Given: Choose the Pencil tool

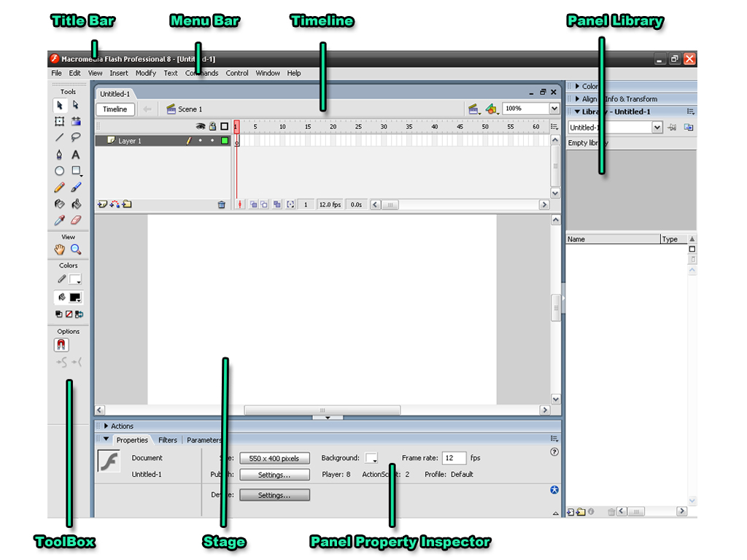Looking at the screenshot, I should point(60,187).
